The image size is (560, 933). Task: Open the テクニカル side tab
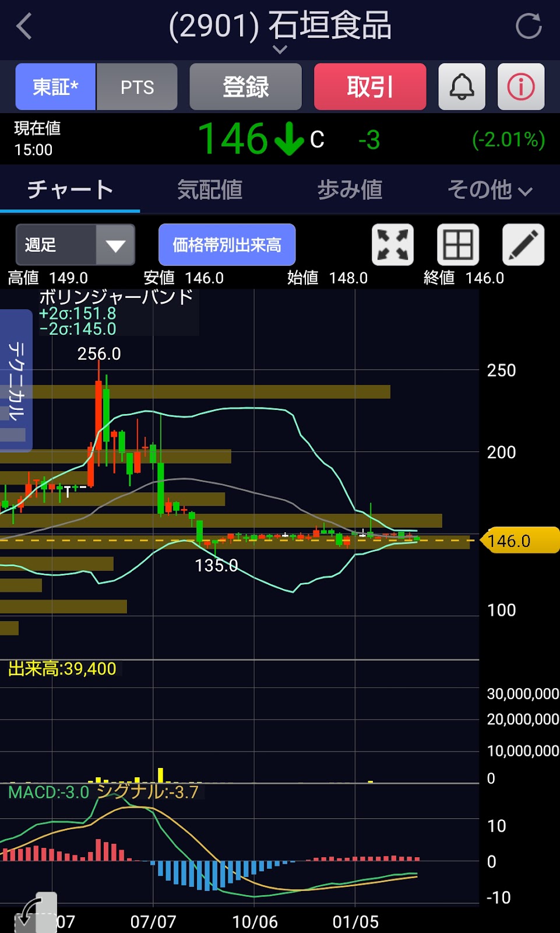pos(16,381)
